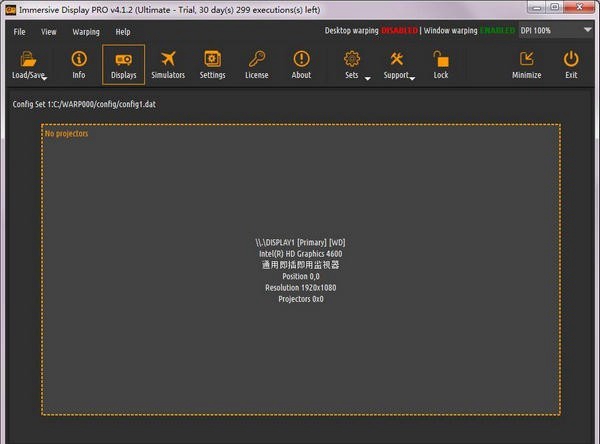Screen dimensions: 600x444
Task: Open the DPI 100% combo box
Action: [x=556, y=30]
